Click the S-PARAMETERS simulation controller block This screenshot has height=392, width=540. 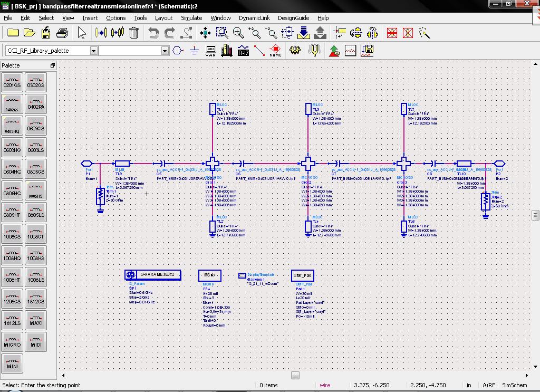[153, 275]
